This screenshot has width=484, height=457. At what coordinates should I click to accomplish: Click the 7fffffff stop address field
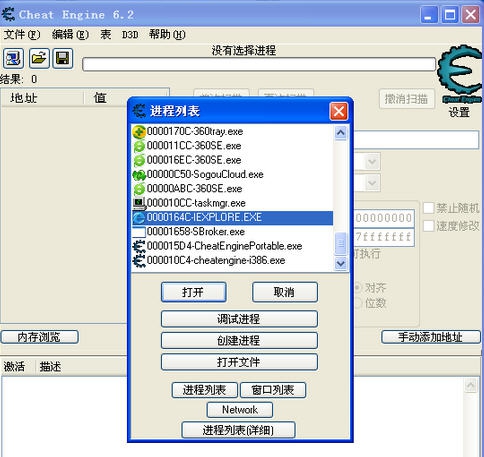pyautogui.click(x=384, y=237)
